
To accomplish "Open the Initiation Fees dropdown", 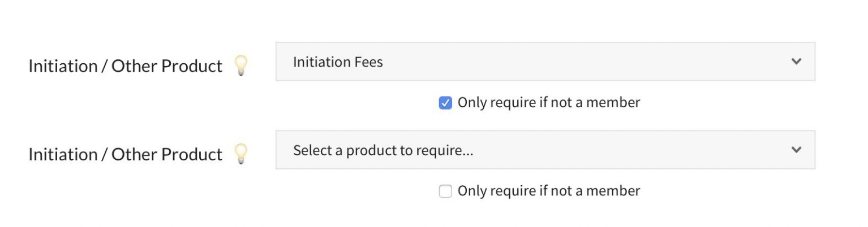I will pyautogui.click(x=544, y=62).
